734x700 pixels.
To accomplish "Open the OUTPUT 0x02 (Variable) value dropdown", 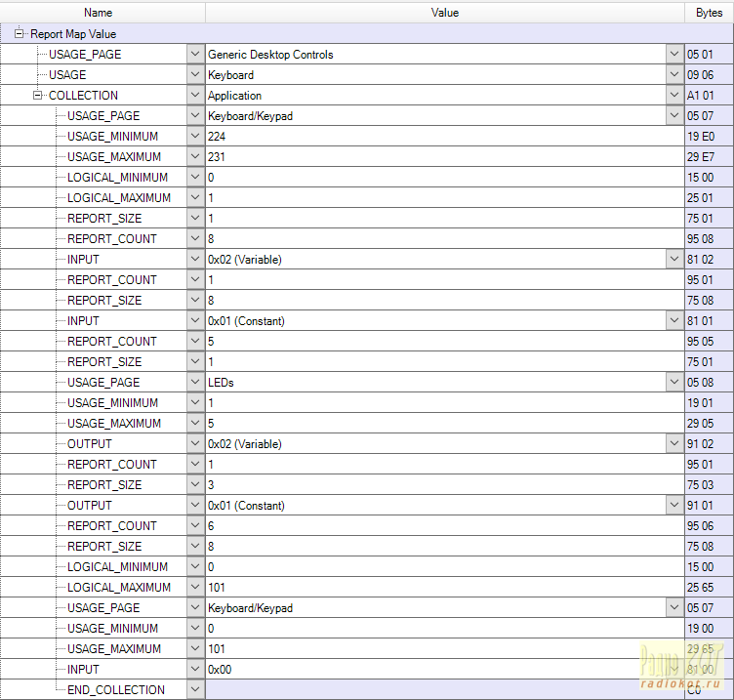I will 674,444.
